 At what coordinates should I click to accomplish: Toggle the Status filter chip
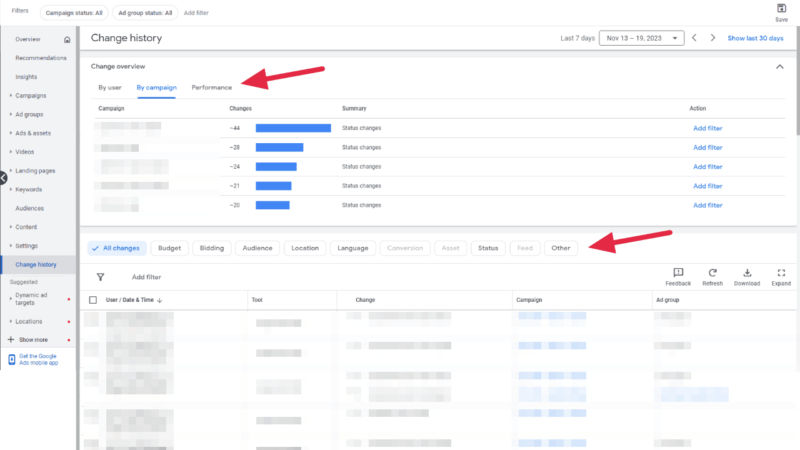click(x=488, y=248)
